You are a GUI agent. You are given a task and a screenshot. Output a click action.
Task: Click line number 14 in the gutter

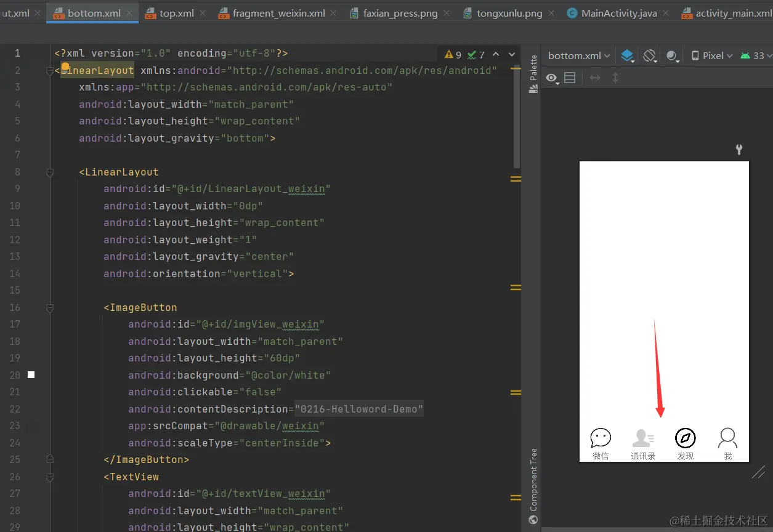[15, 273]
